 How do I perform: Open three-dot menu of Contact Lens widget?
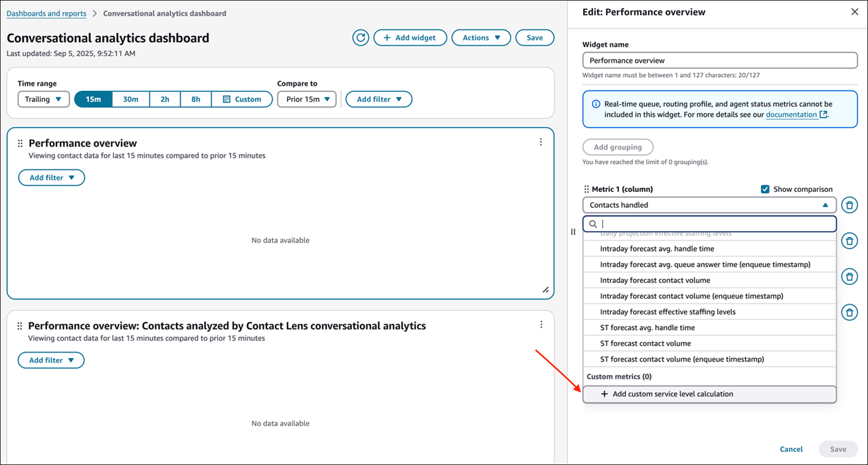541,325
